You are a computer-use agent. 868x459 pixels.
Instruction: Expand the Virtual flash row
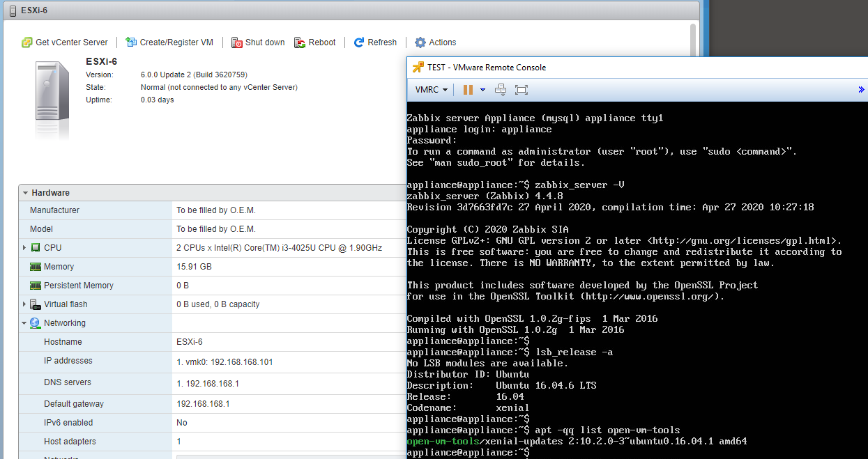tap(24, 304)
